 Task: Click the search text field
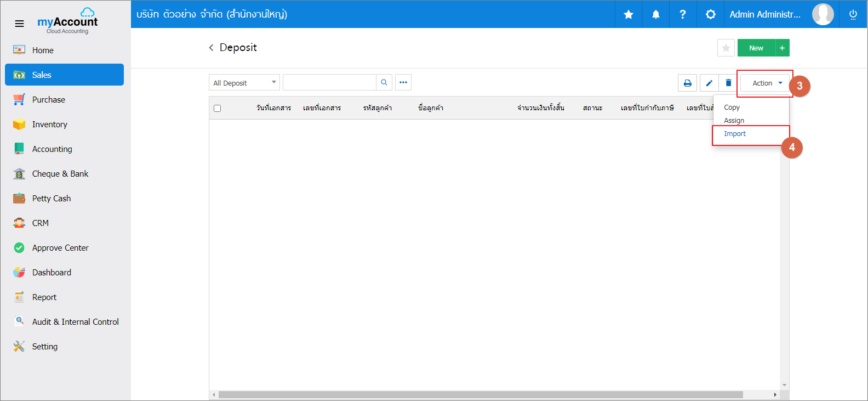click(329, 82)
